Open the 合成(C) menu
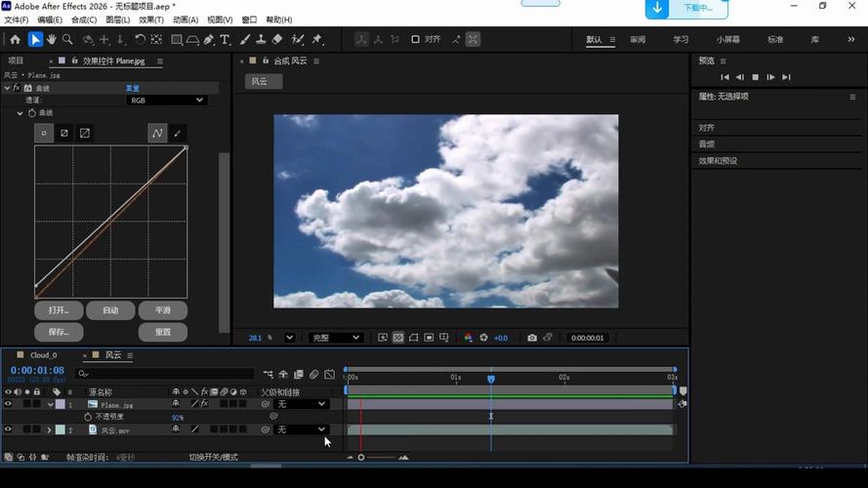Screen dimensions: 868x488 click(x=84, y=20)
